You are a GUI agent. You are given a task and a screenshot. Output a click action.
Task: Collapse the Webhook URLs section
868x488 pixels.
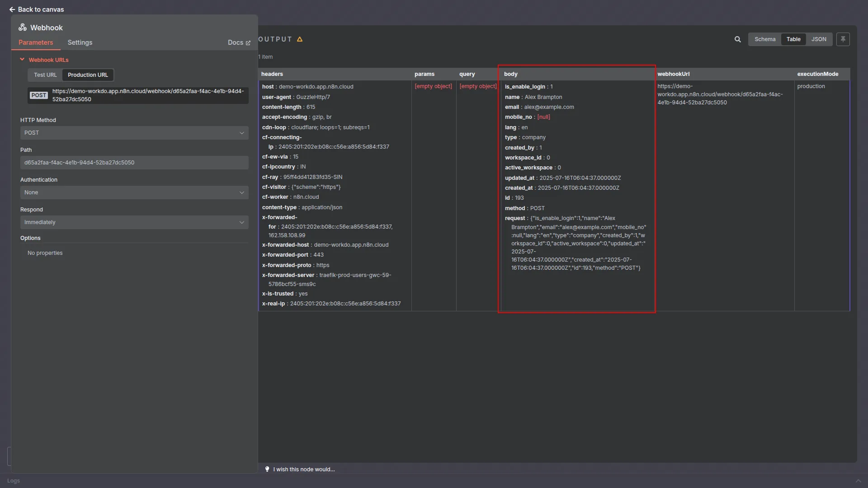coord(22,60)
